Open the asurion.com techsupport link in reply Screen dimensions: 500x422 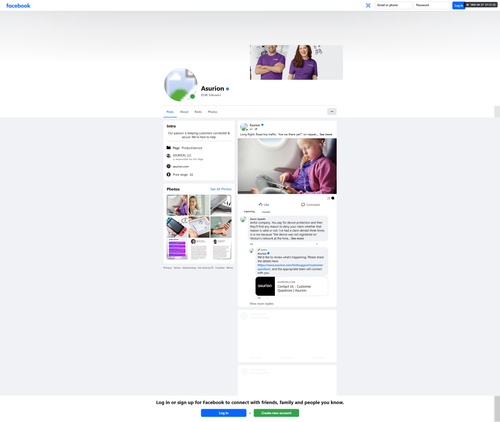pyautogui.click(x=290, y=267)
